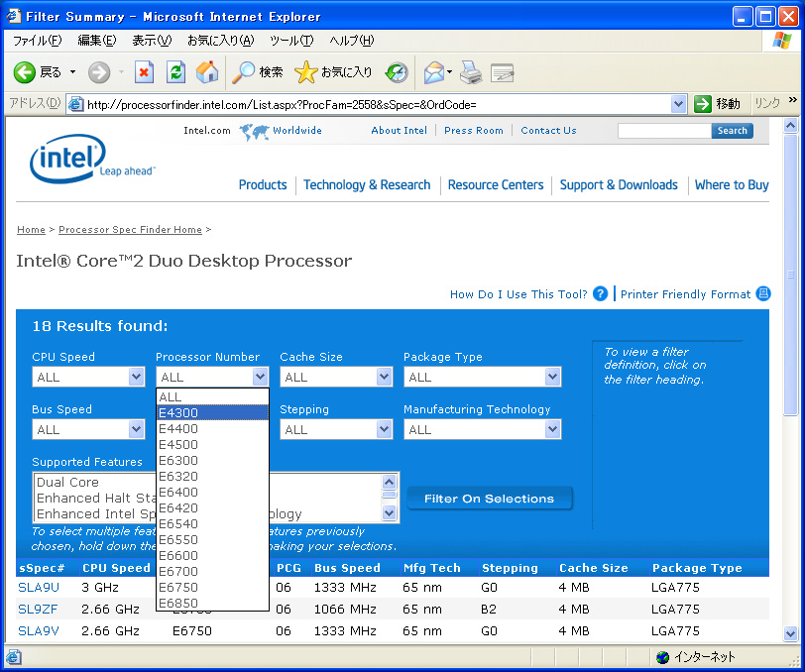Image resolution: width=805 pixels, height=672 pixels.
Task: Click the Filter On Selections button
Action: (490, 499)
